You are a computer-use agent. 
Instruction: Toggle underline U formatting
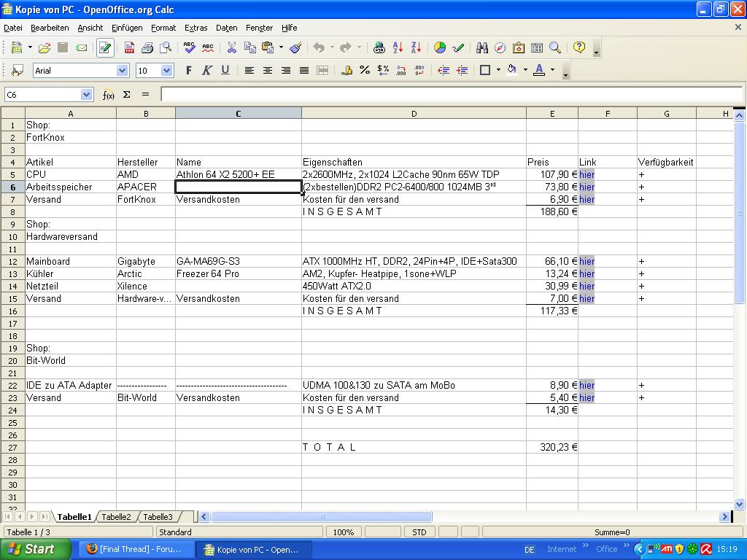tap(225, 71)
